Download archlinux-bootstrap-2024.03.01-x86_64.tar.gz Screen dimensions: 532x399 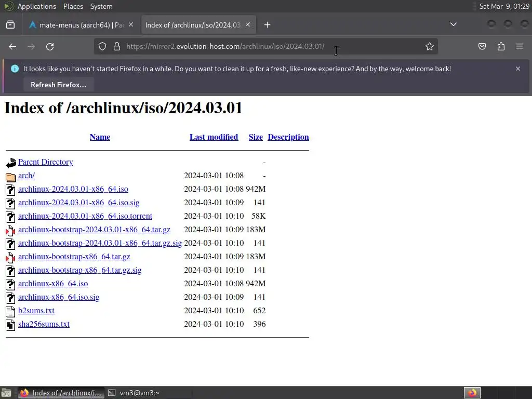click(x=94, y=230)
